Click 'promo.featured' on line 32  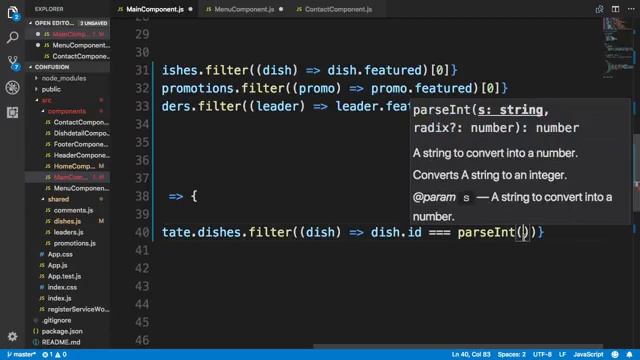pos(422,89)
